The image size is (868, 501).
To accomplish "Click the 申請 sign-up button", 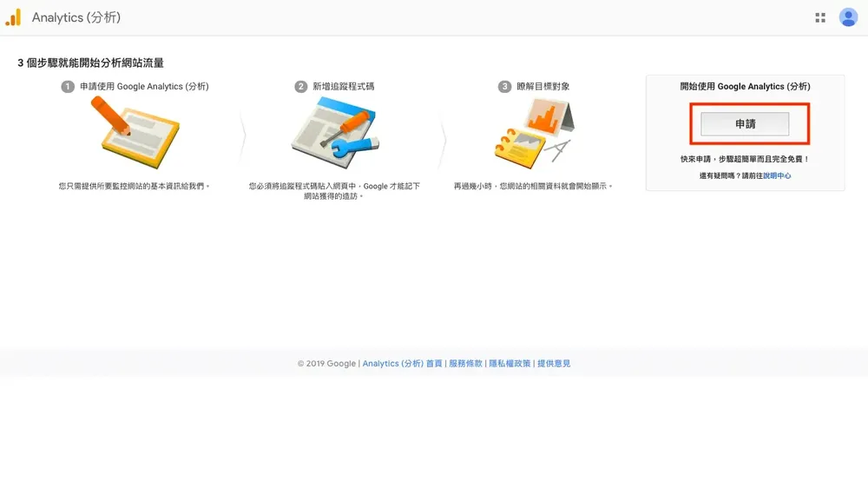I will 745,124.
